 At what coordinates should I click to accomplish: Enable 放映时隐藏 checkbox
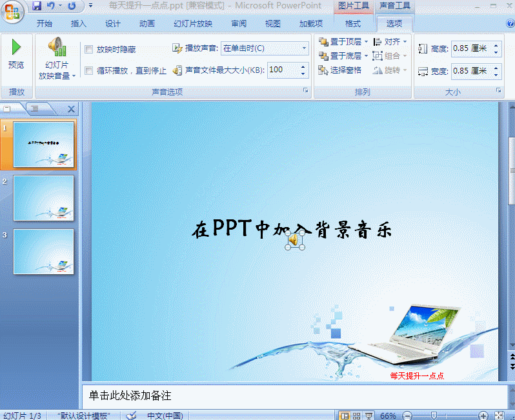point(88,49)
